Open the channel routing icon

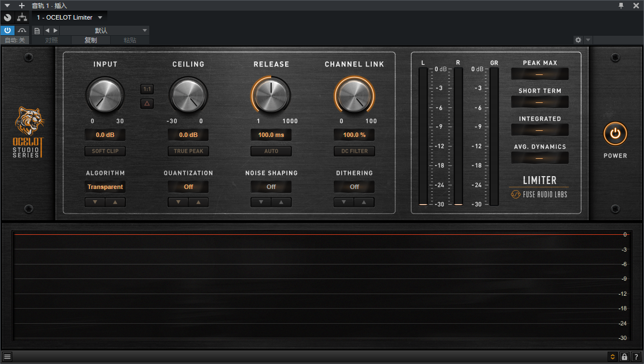coord(22,17)
